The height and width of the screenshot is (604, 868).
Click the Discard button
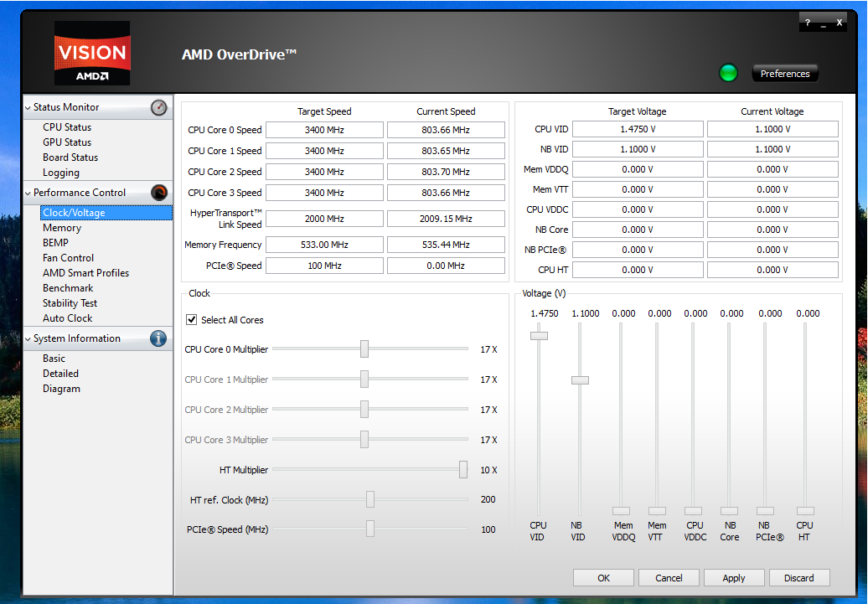coord(799,578)
